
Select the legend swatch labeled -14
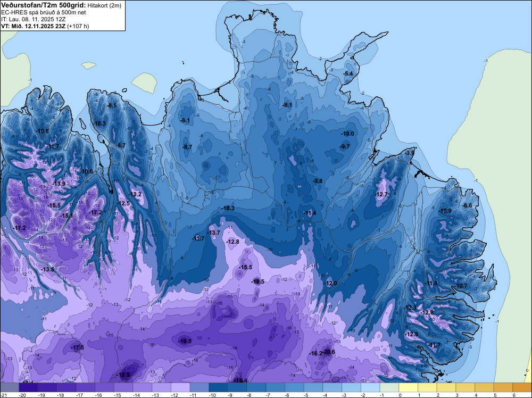point(143,387)
